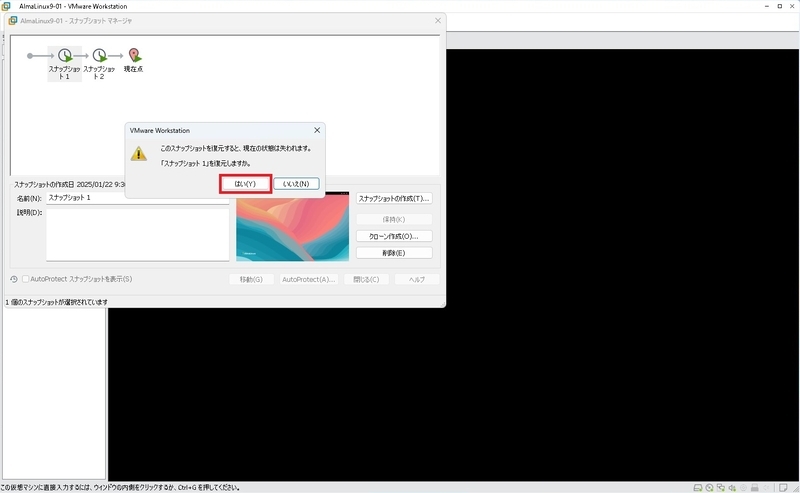Click the スナップショットの作成(T)... button
The width and height of the screenshot is (800, 493).
(x=394, y=199)
